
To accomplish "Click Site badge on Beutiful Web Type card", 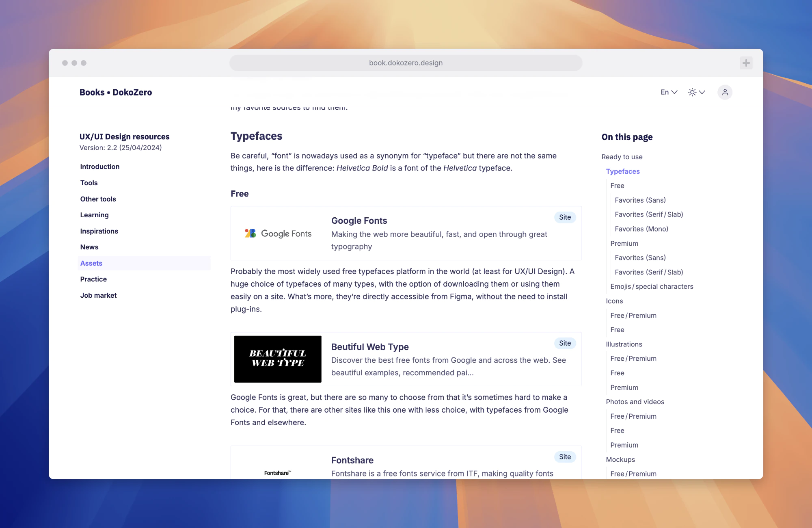I will [565, 343].
